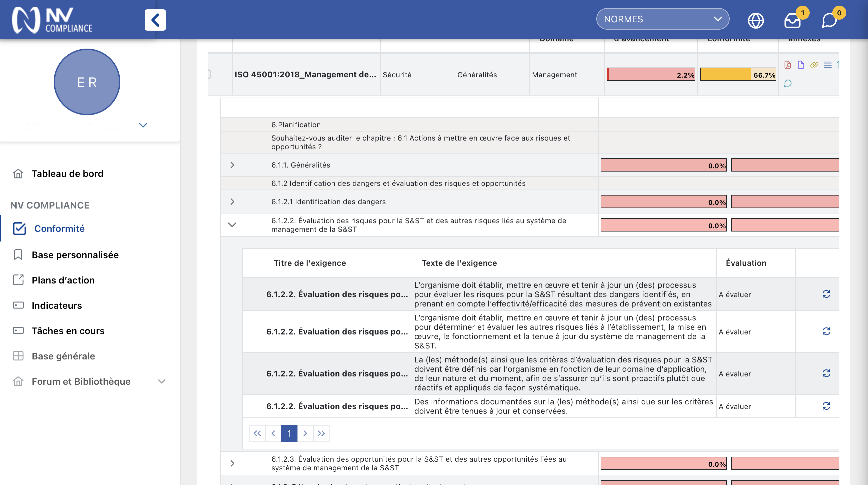Click 'Sécurité' cell in ISO 45001 row

pyautogui.click(x=397, y=74)
